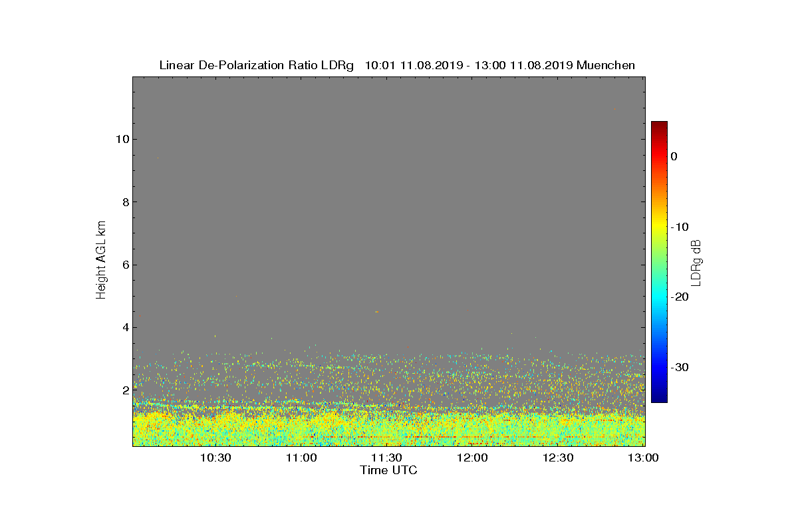Click the LDRg colorbar
The image size is (798, 532).
click(659, 261)
